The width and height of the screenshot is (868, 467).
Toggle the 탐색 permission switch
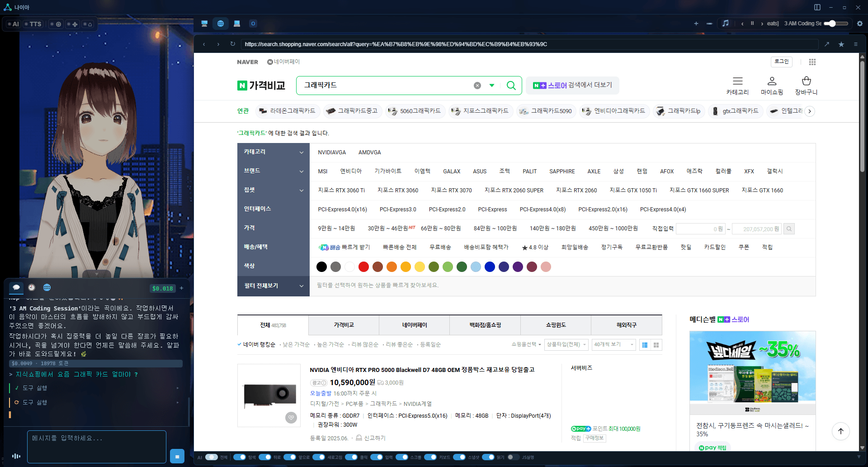coord(240,457)
